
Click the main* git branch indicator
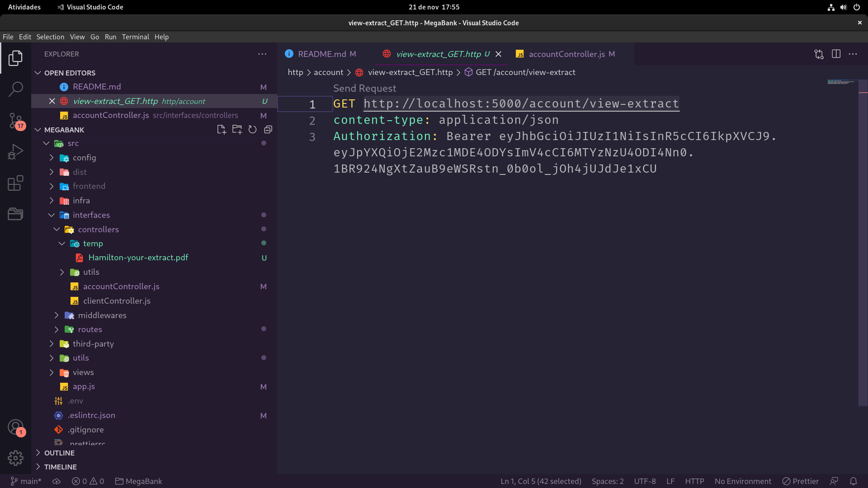click(x=26, y=481)
